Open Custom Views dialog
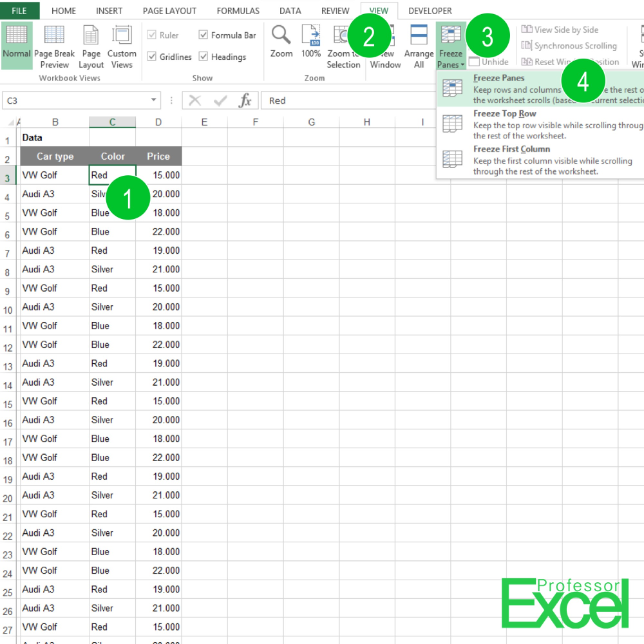The width and height of the screenshot is (644, 644). point(122,45)
